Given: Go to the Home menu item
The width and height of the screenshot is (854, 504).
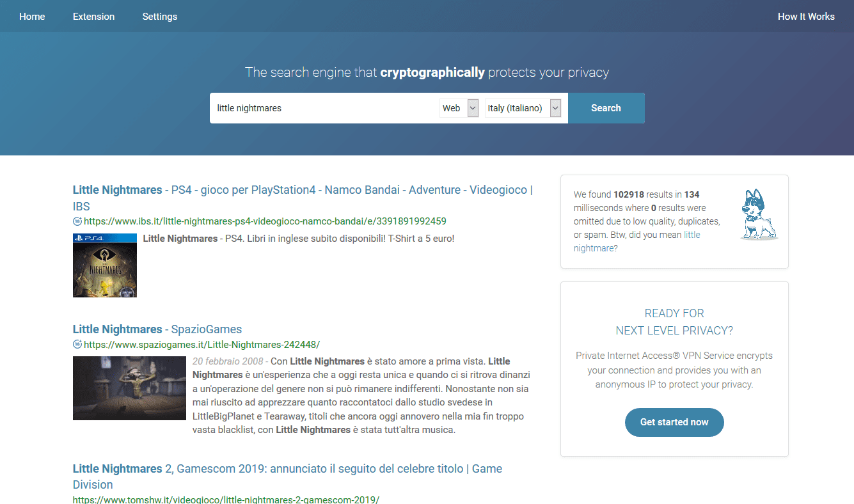Looking at the screenshot, I should (x=32, y=17).
